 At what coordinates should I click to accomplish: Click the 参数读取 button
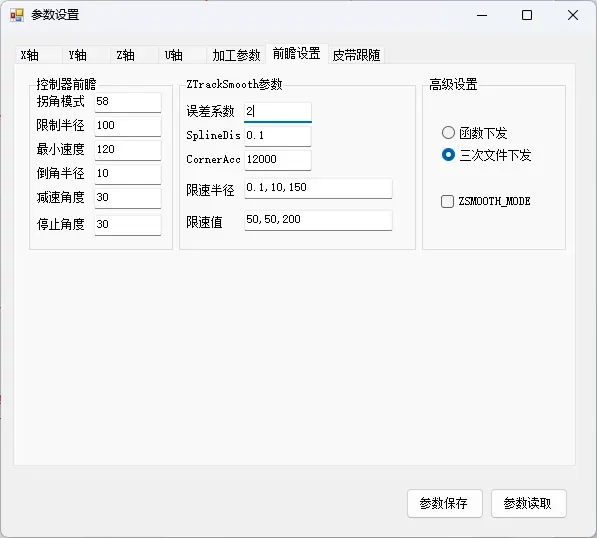click(x=528, y=503)
